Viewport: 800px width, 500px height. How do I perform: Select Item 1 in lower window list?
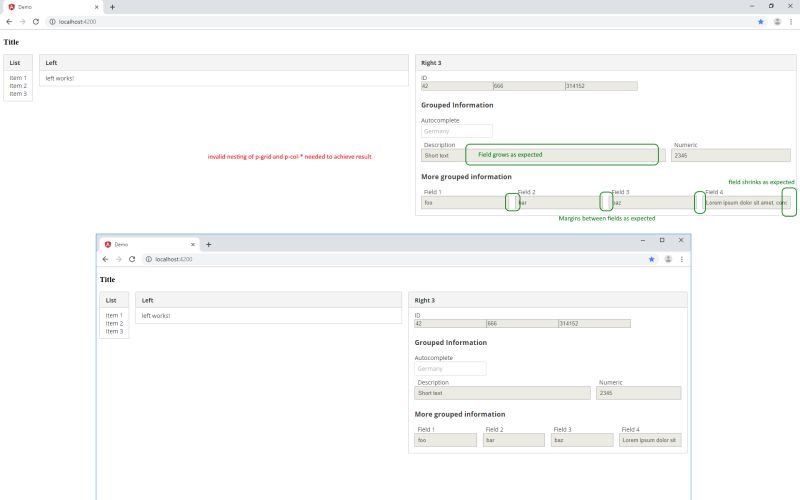(114, 316)
